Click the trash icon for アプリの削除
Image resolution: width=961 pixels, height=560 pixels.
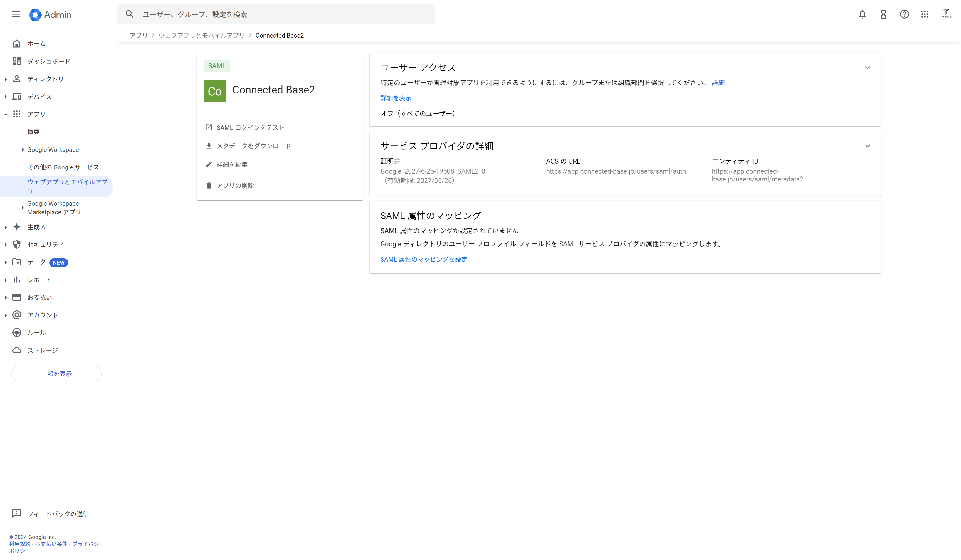[209, 185]
